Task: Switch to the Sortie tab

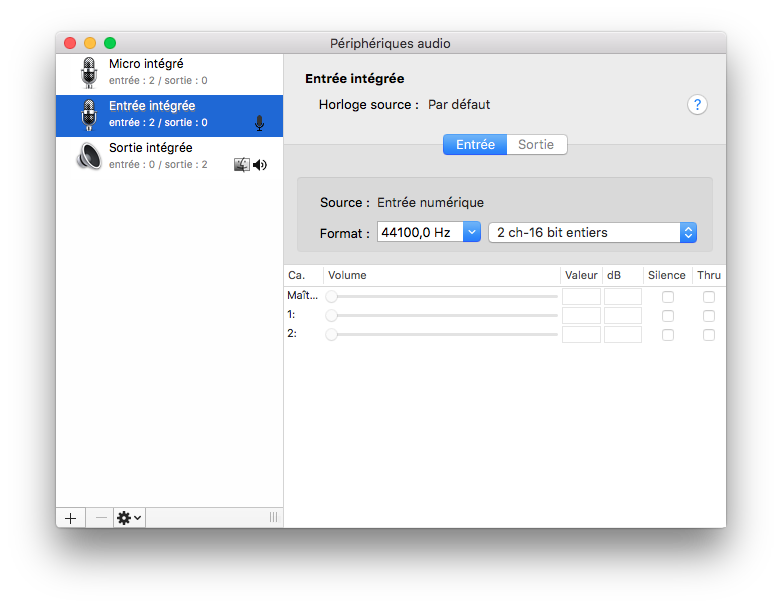Action: [x=536, y=145]
